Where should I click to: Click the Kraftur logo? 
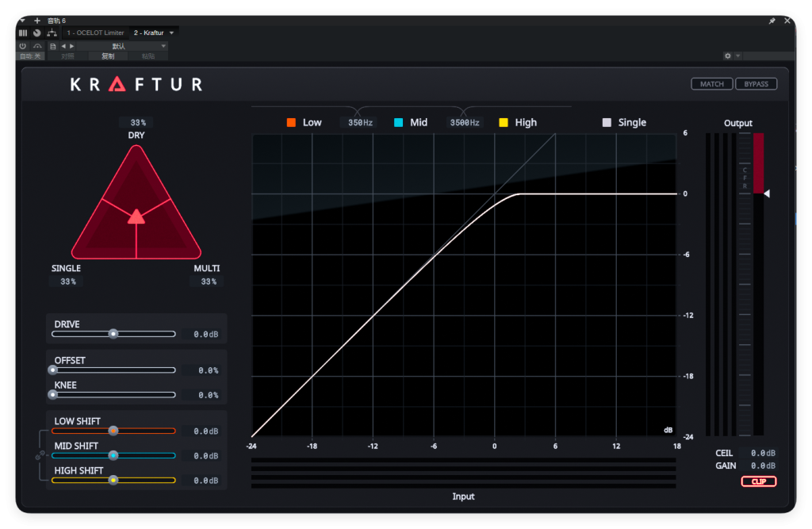pos(136,84)
